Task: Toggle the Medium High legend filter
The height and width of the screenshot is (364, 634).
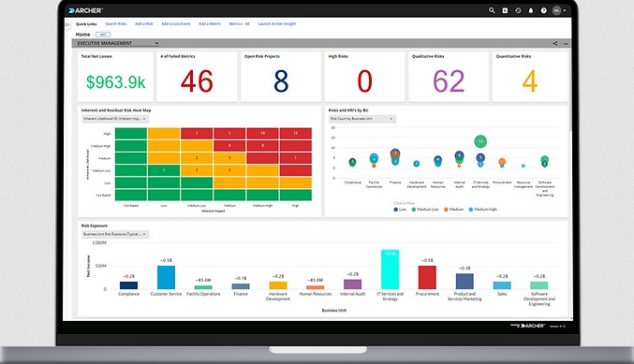Action: point(483,210)
